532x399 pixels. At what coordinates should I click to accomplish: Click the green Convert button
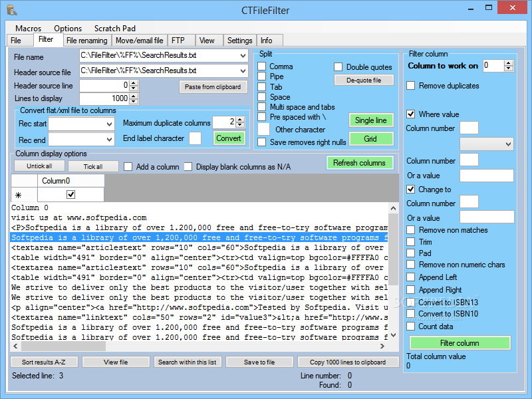coord(228,138)
